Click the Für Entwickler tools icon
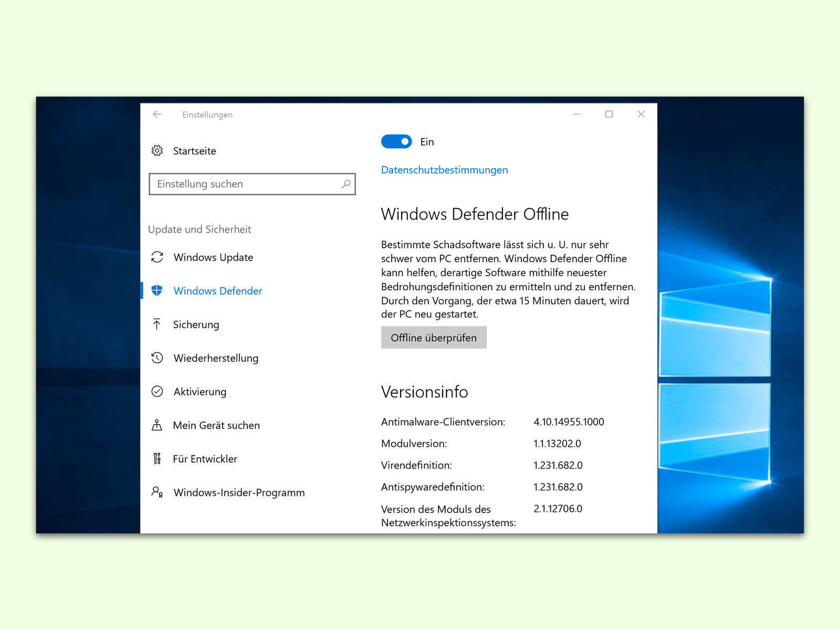Screen dimensions: 840x630 point(157,458)
